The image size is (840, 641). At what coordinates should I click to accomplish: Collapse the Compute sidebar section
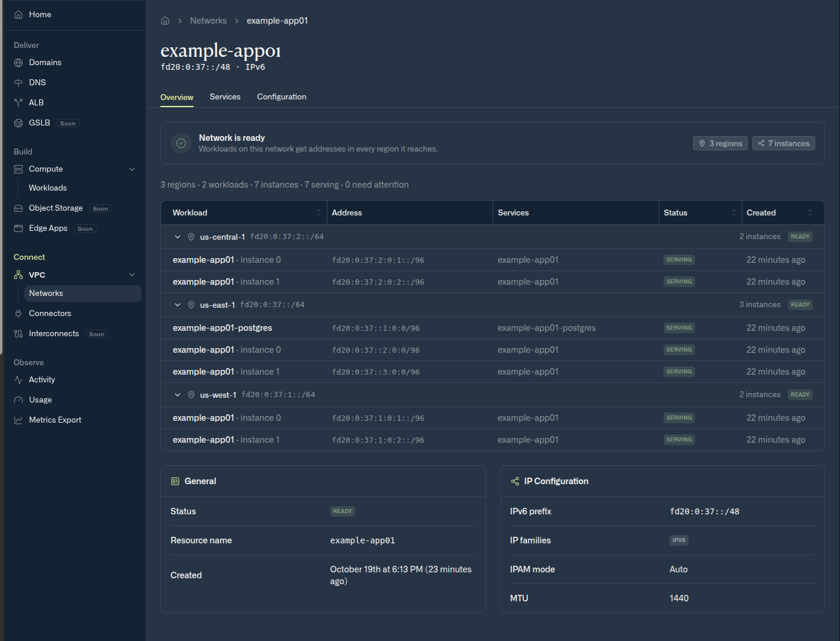pos(132,169)
